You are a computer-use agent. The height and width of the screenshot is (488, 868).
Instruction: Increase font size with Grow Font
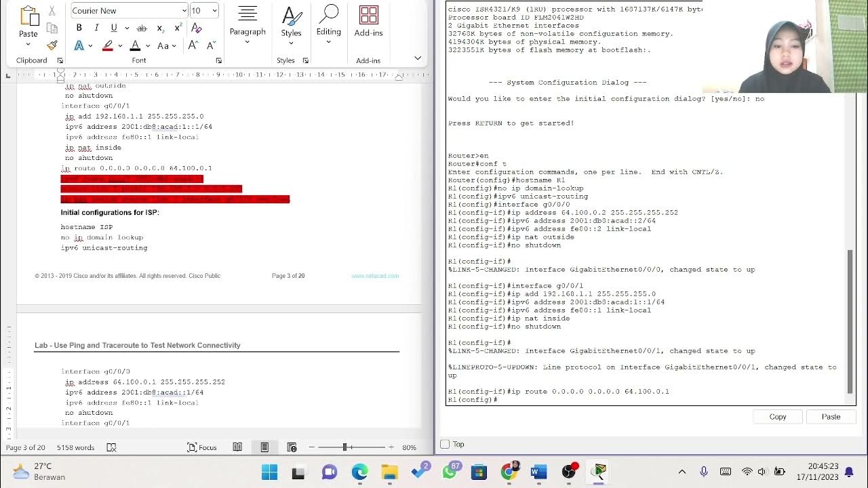(x=193, y=45)
